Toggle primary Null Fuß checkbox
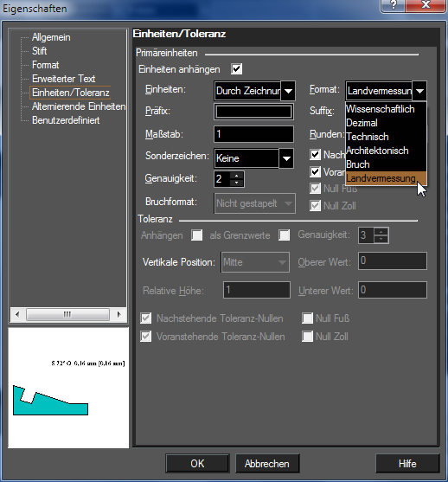 pyautogui.click(x=316, y=189)
